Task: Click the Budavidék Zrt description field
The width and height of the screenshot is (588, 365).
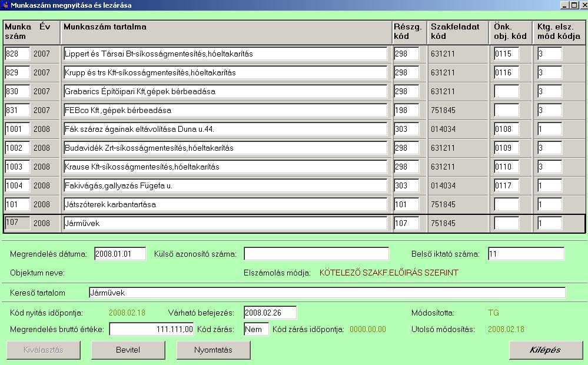Action: (x=225, y=147)
